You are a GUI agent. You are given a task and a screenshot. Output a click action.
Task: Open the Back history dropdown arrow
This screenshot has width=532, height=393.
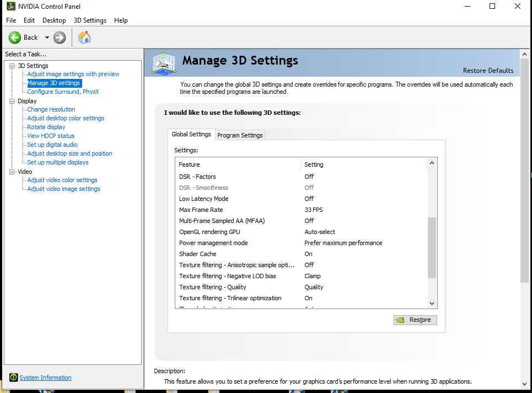(x=47, y=38)
